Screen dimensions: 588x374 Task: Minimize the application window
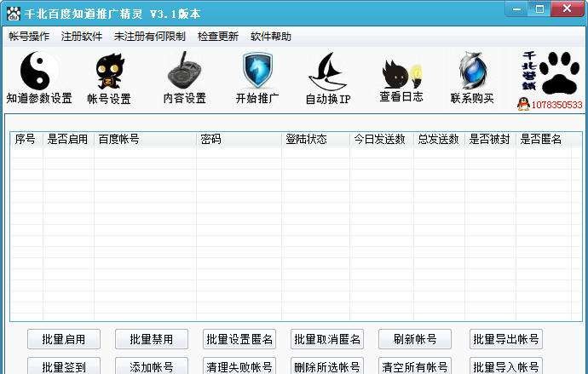(x=516, y=9)
